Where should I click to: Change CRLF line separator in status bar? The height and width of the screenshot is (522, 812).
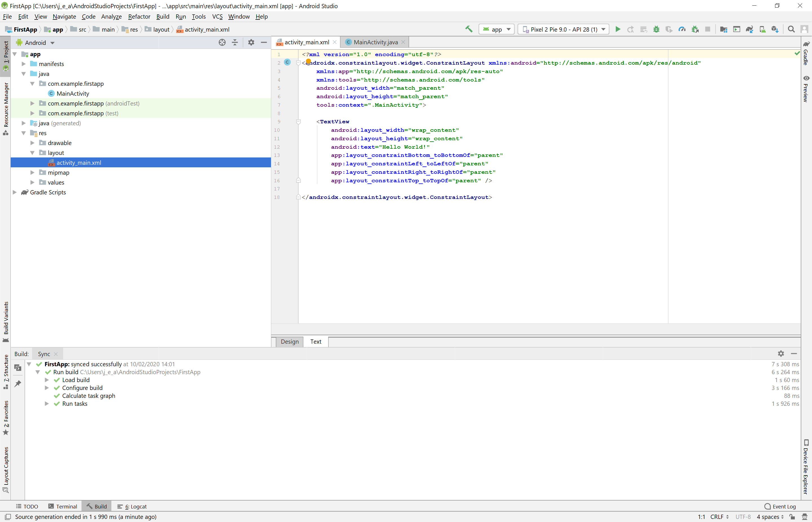719,517
